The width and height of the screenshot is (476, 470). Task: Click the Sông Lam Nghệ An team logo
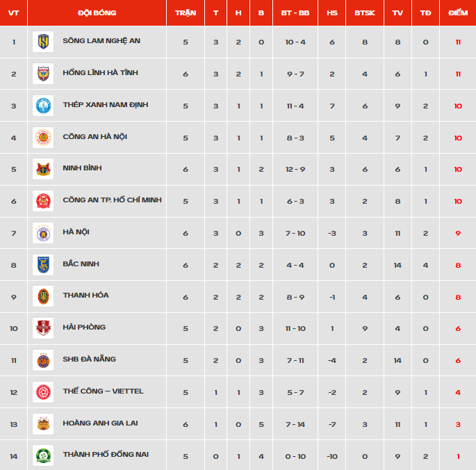point(43,42)
